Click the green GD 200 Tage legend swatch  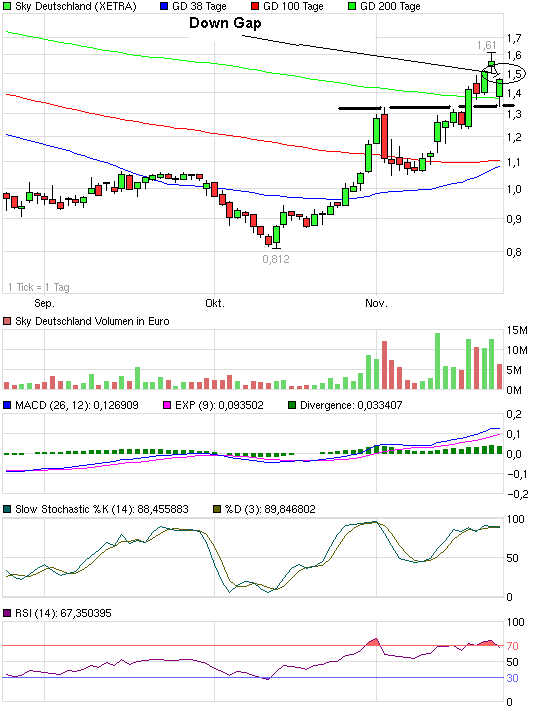tap(352, 6)
